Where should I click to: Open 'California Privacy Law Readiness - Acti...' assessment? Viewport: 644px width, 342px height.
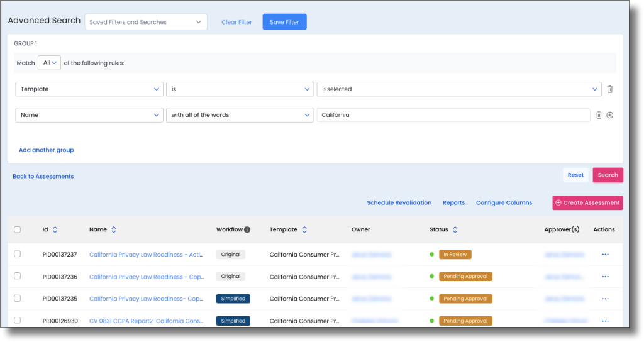pos(146,255)
